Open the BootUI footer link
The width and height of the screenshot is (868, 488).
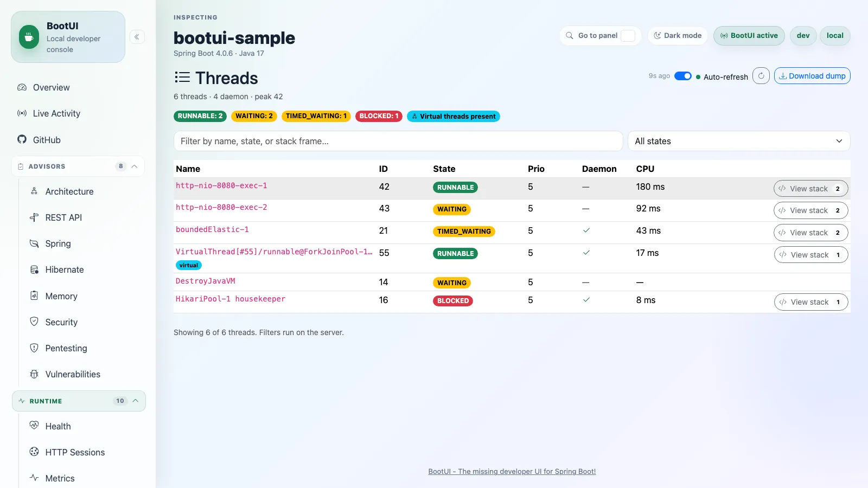[x=512, y=471]
